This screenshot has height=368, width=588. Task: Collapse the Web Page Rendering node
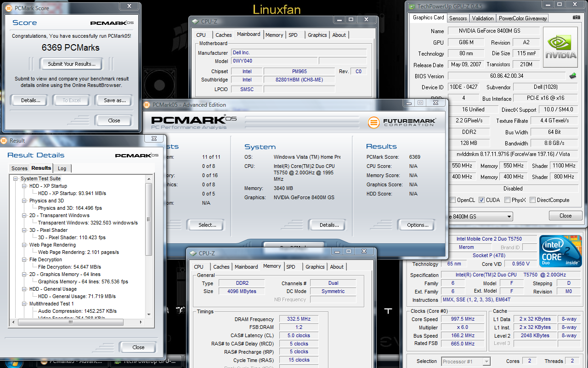[x=24, y=245]
